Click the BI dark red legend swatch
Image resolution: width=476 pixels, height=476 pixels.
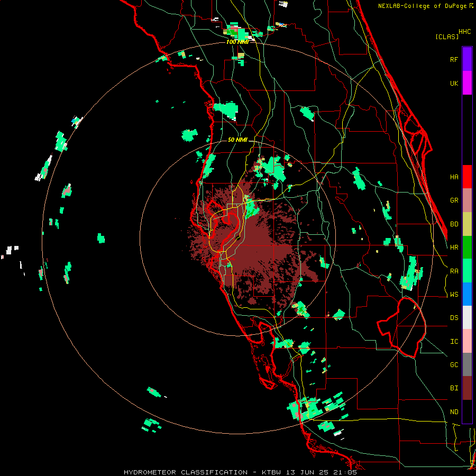click(x=467, y=388)
